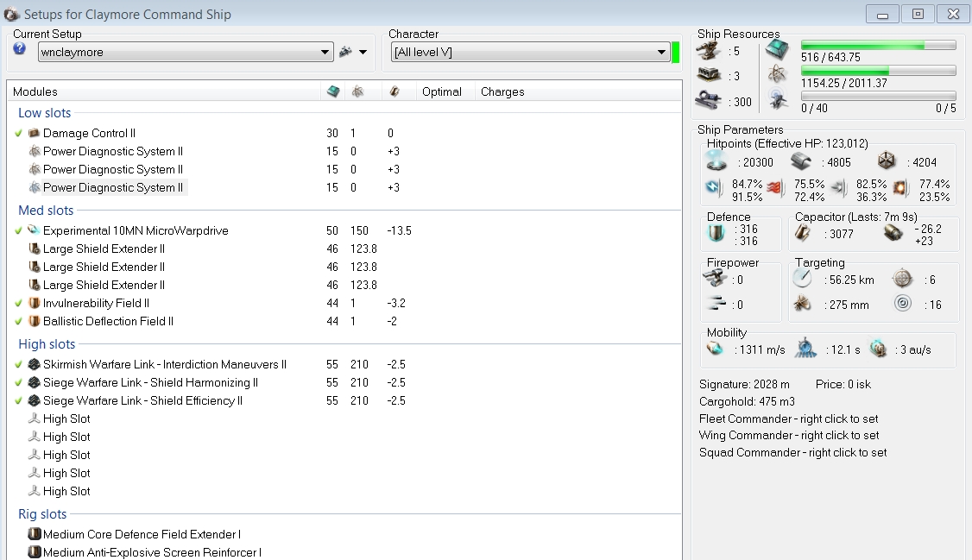
Task: Click the launcher hardpoints icon
Action: pos(709,75)
